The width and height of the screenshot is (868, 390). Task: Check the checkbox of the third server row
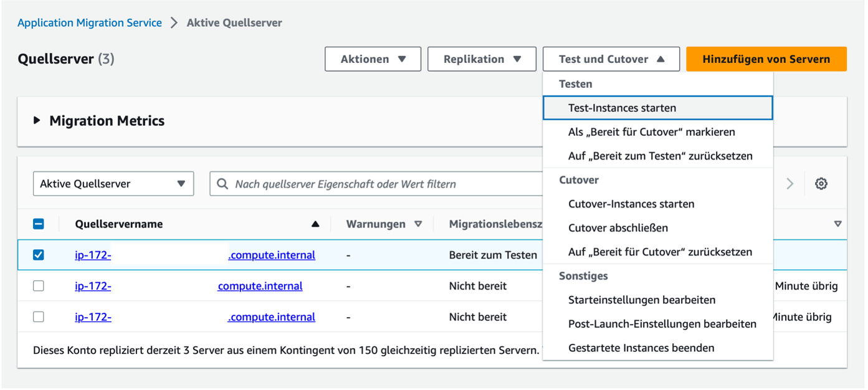pos(38,316)
